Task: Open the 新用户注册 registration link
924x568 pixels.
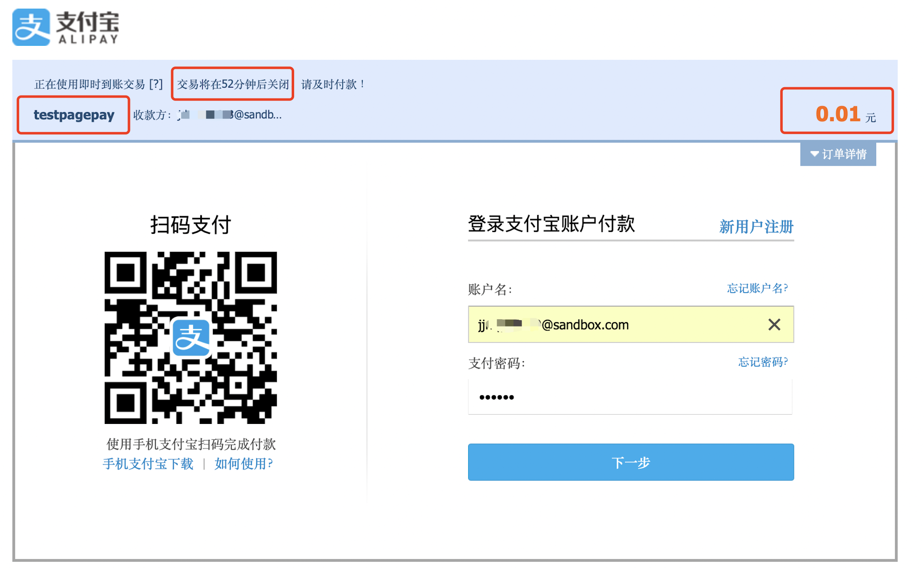Action: (x=756, y=227)
